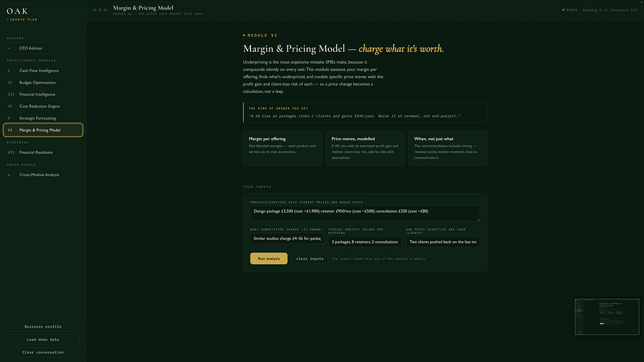Click the Business profile button

[x=43, y=326]
